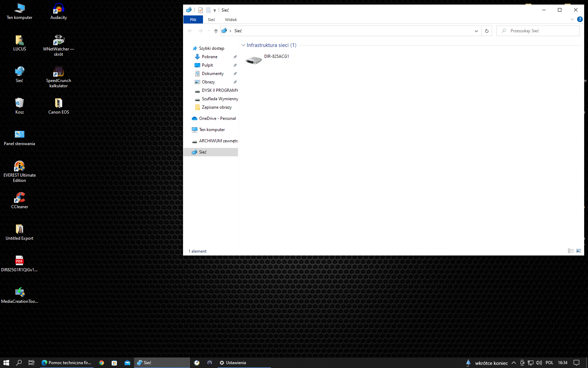Select Zapisane obrazy folder
Viewport: 588px width, 368px height.
[x=211, y=107]
